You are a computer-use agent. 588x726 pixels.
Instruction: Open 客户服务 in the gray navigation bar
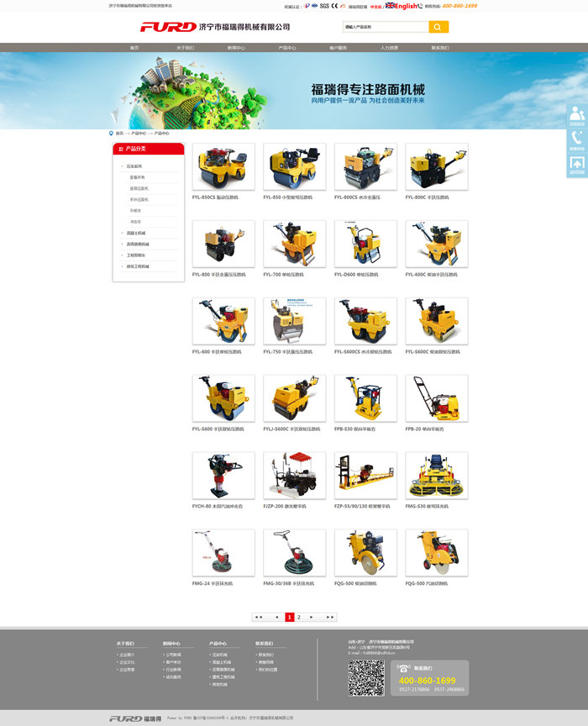(338, 48)
